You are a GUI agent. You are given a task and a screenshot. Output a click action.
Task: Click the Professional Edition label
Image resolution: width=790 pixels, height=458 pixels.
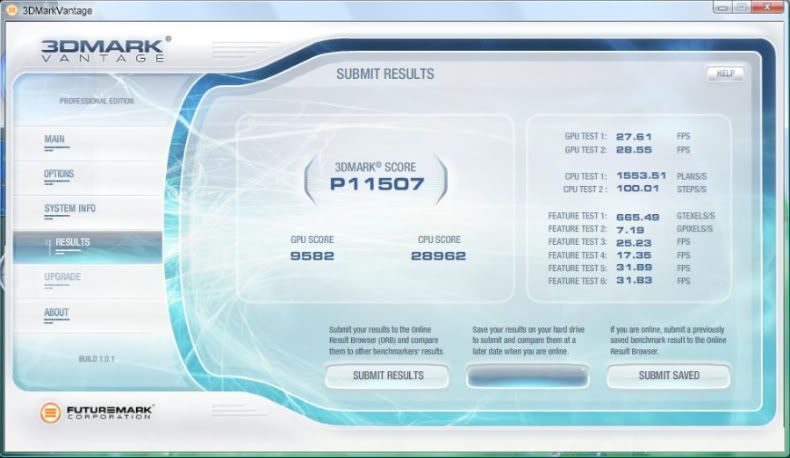coord(97,101)
